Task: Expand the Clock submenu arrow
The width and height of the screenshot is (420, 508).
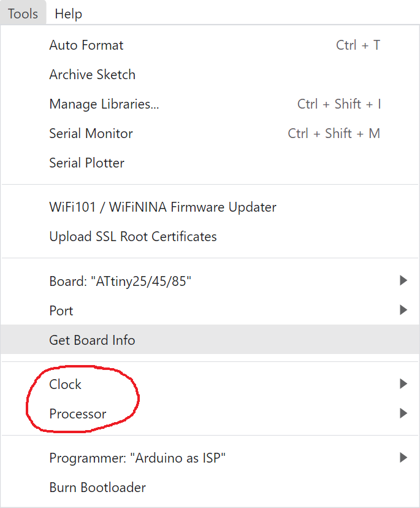Action: tap(403, 384)
